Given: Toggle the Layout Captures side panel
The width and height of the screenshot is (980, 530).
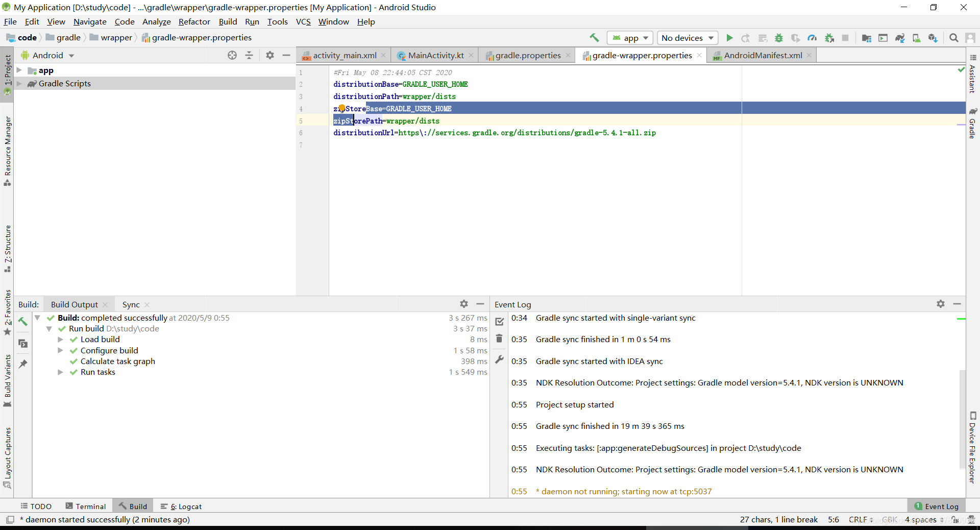Looking at the screenshot, I should pyautogui.click(x=7, y=457).
